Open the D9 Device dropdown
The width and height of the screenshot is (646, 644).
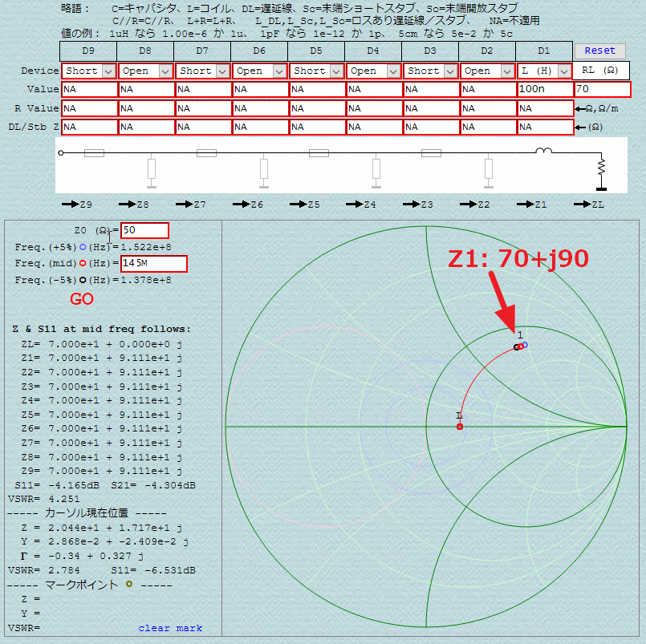(x=88, y=71)
